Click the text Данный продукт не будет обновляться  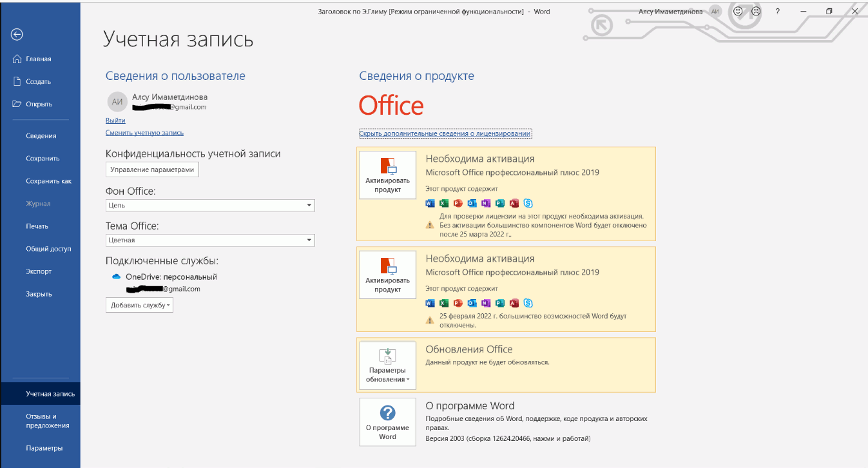[487, 362]
